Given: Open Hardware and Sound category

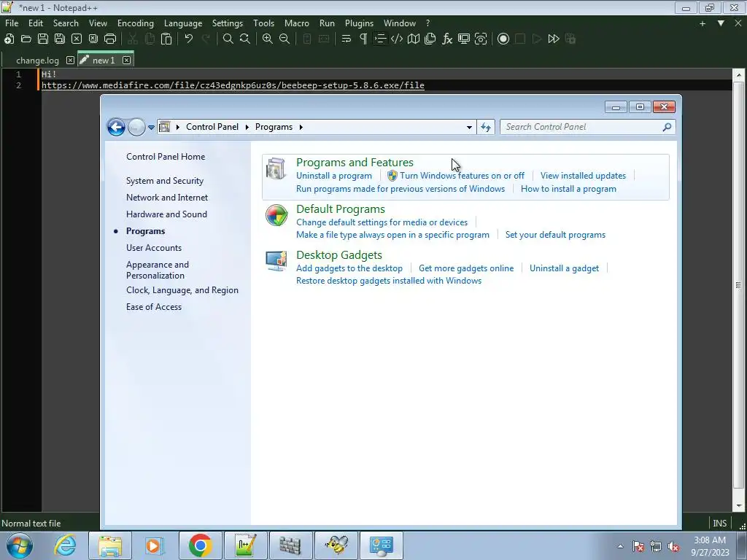Looking at the screenshot, I should (x=166, y=214).
